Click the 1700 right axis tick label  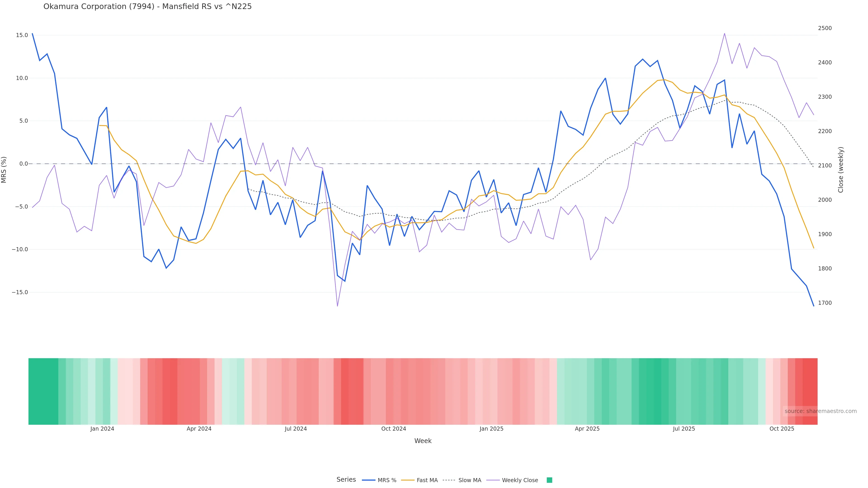pos(825,303)
